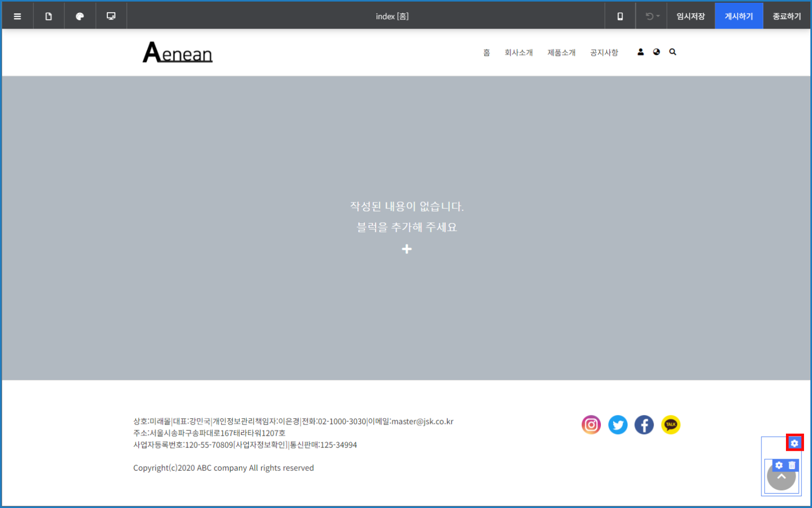The width and height of the screenshot is (812, 508).
Task: Click 종료하기 to exit the editor
Action: tap(786, 16)
